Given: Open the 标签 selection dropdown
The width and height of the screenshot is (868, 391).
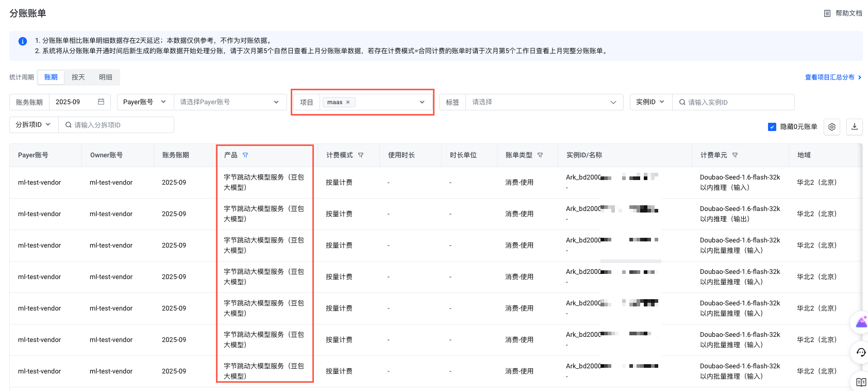Looking at the screenshot, I should point(544,102).
